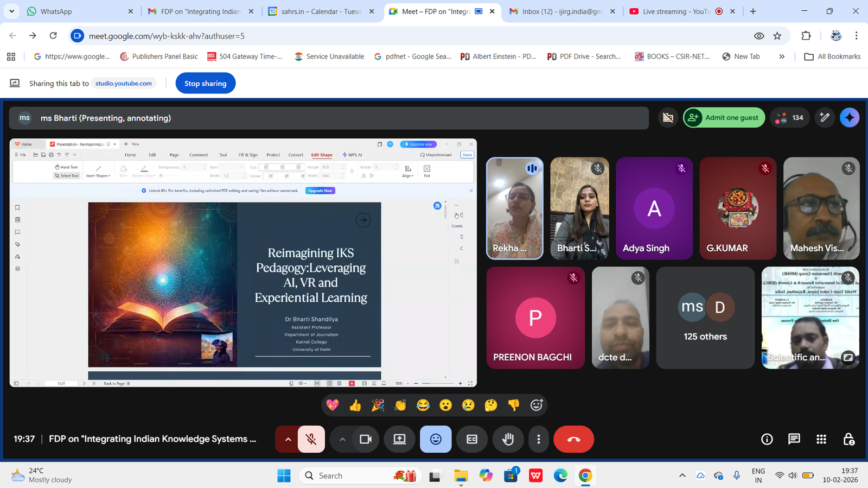
Task: Switch to the WhatsApp browser tab
Action: (x=56, y=11)
